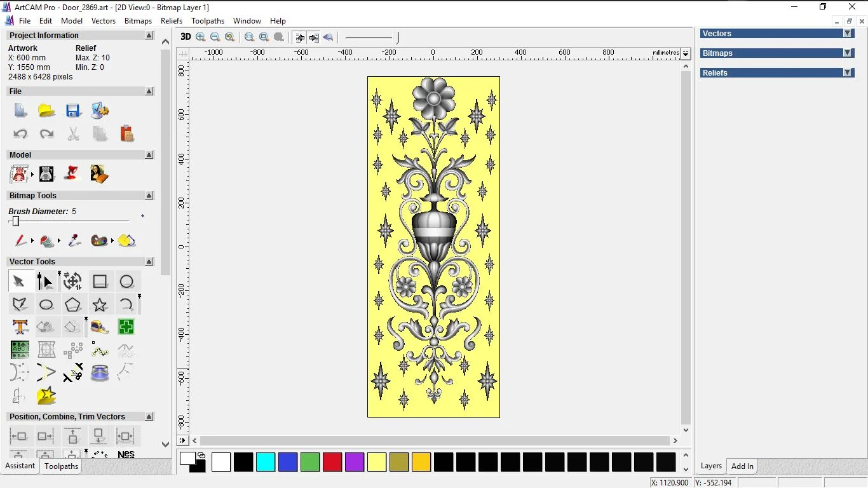
Task: Collapse the Project Information section
Action: pos(149,36)
